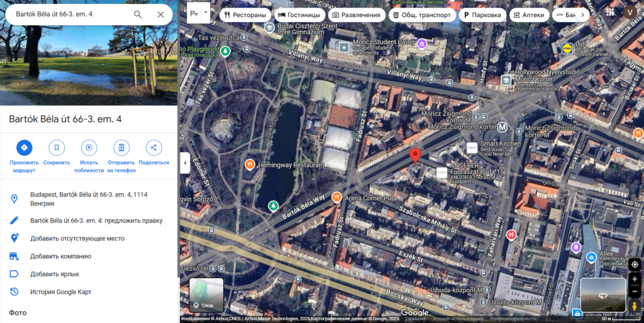
Task: Open the Street View preview thumbnail
Action: [x=603, y=295]
